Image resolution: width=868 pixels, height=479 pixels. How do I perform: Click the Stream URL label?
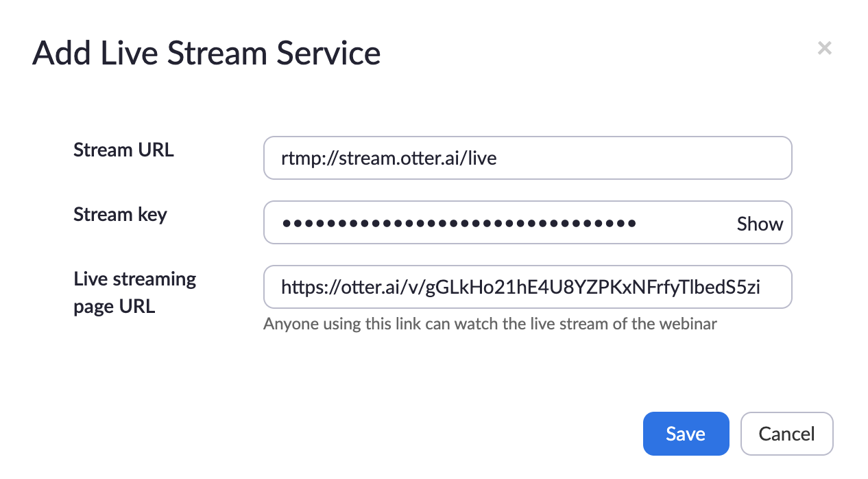tap(123, 150)
